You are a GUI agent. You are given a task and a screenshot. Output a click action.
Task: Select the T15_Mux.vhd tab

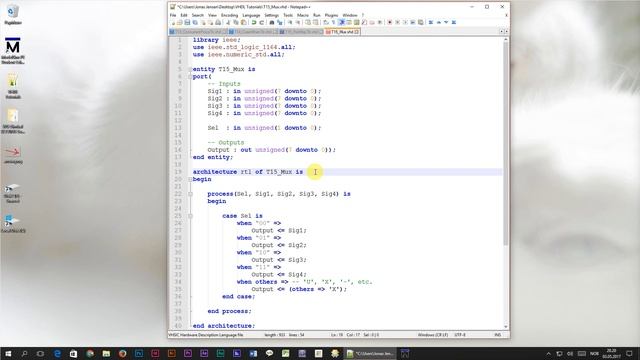pos(342,31)
